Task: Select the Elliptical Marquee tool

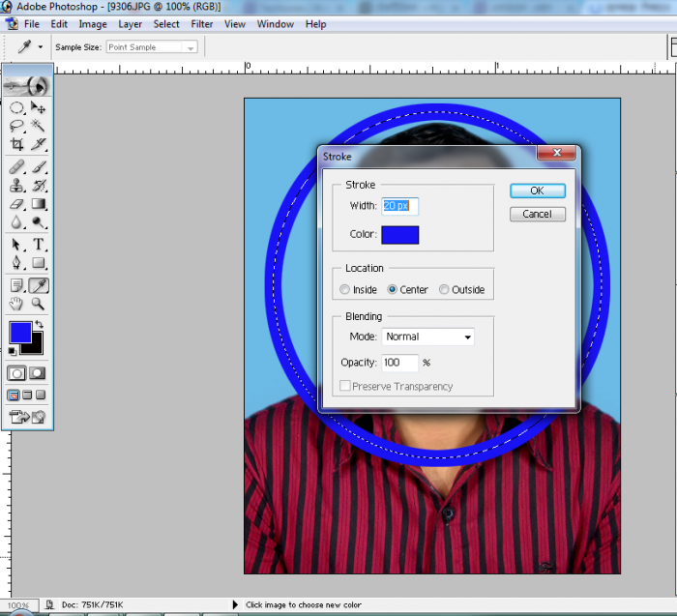Action: pos(17,108)
